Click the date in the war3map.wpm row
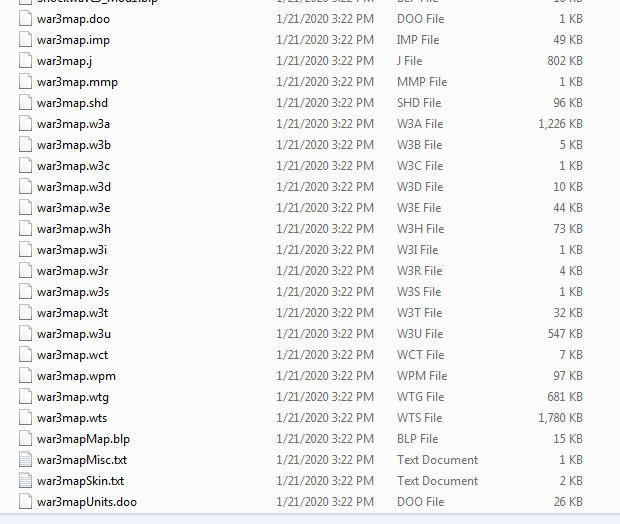Viewport: 620px width, 524px height. 325,376
